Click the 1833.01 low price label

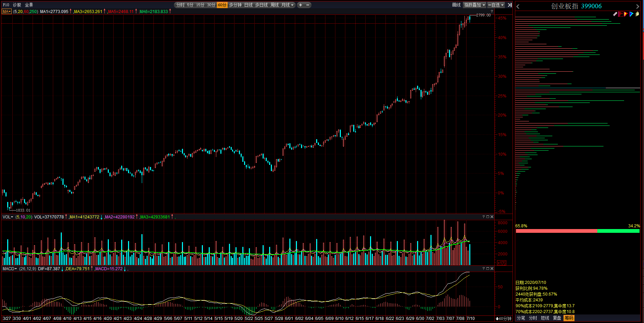click(x=23, y=210)
